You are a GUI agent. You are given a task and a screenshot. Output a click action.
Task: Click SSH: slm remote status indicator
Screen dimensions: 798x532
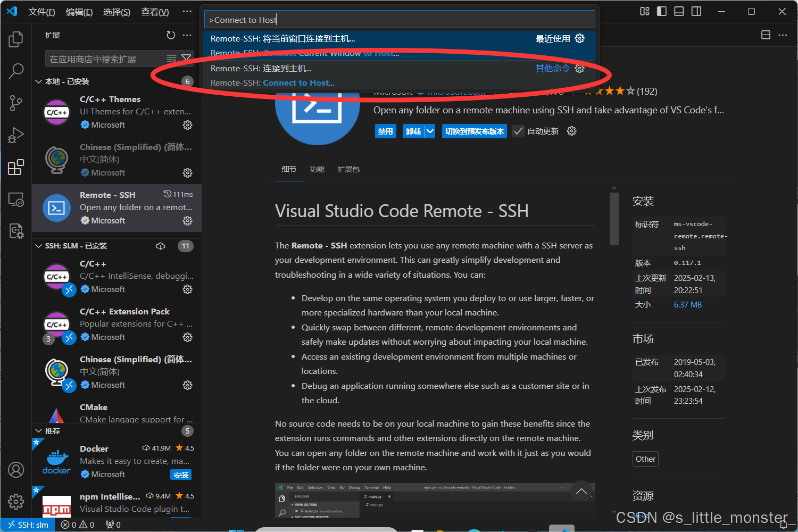28,525
